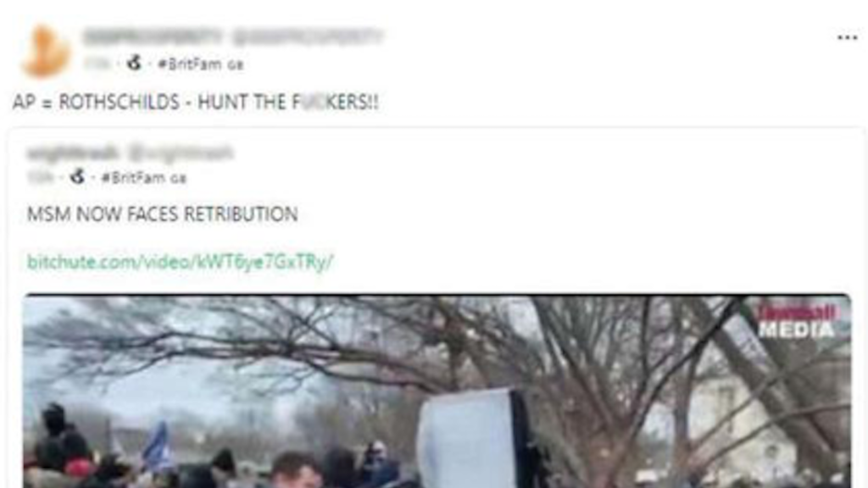
Task: Select the top post's text beginning 'AP ='
Action: (x=196, y=103)
